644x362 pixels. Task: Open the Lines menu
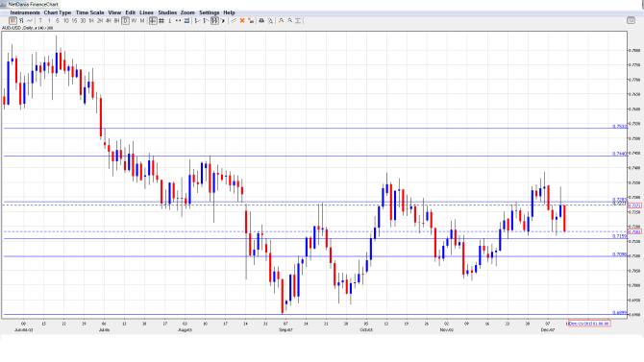tap(146, 12)
